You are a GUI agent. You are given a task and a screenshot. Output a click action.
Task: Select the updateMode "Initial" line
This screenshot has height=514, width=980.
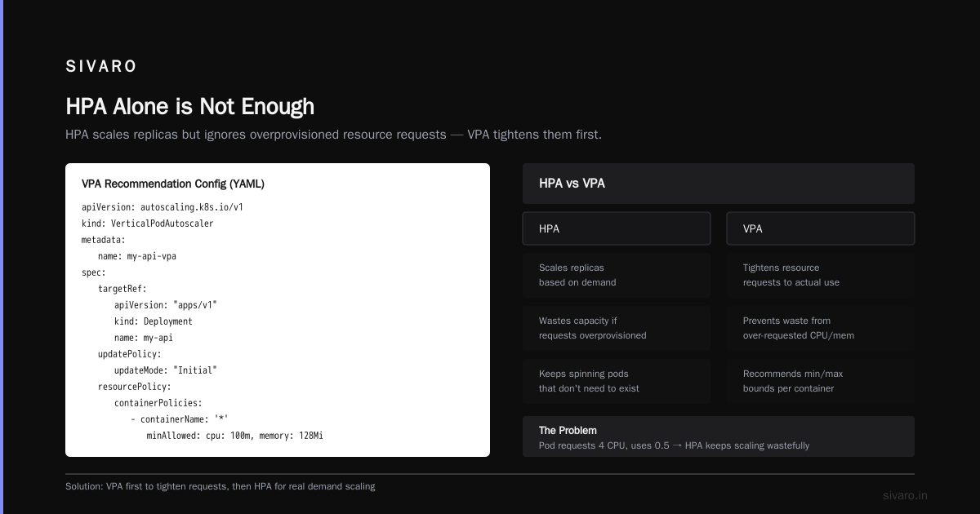tap(166, 370)
